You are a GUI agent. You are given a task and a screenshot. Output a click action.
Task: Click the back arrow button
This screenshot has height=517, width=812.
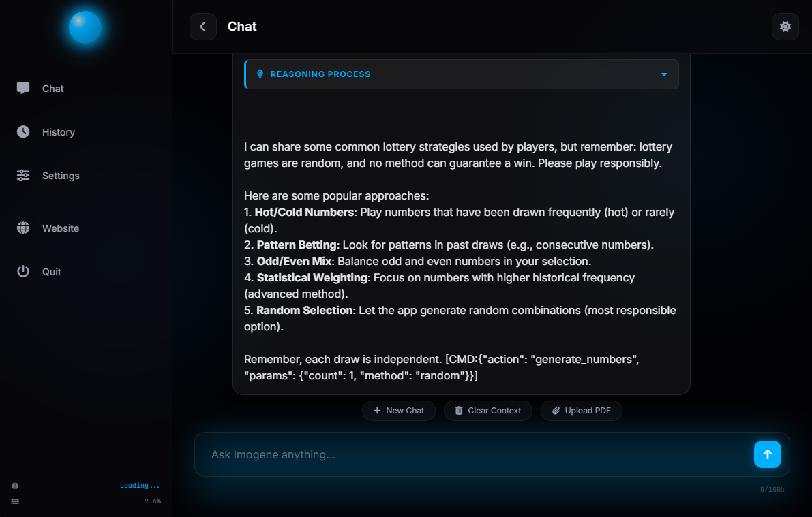point(203,27)
